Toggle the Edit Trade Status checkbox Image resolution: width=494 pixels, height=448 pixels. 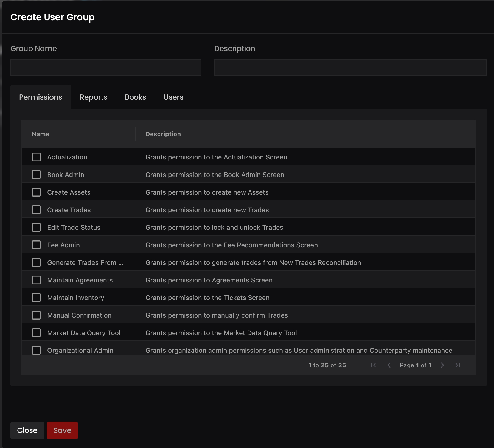tap(36, 227)
